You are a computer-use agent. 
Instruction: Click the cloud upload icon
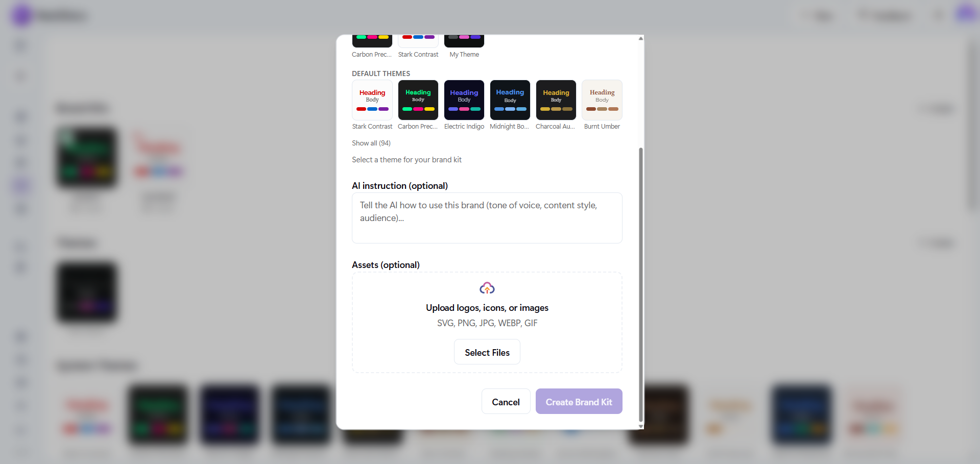(487, 288)
